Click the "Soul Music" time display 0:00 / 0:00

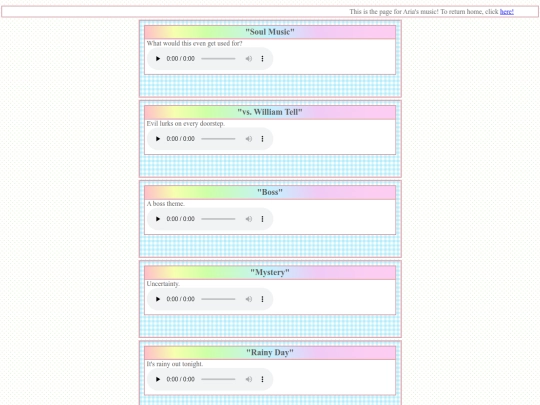[x=180, y=59]
